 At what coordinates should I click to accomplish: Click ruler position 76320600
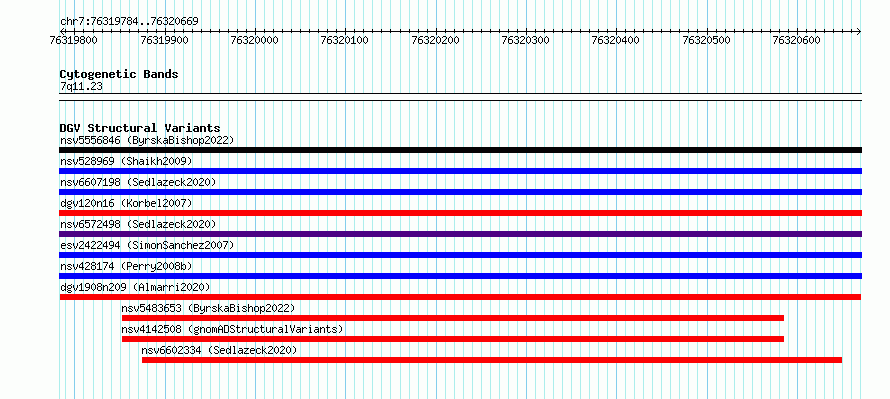(797, 40)
